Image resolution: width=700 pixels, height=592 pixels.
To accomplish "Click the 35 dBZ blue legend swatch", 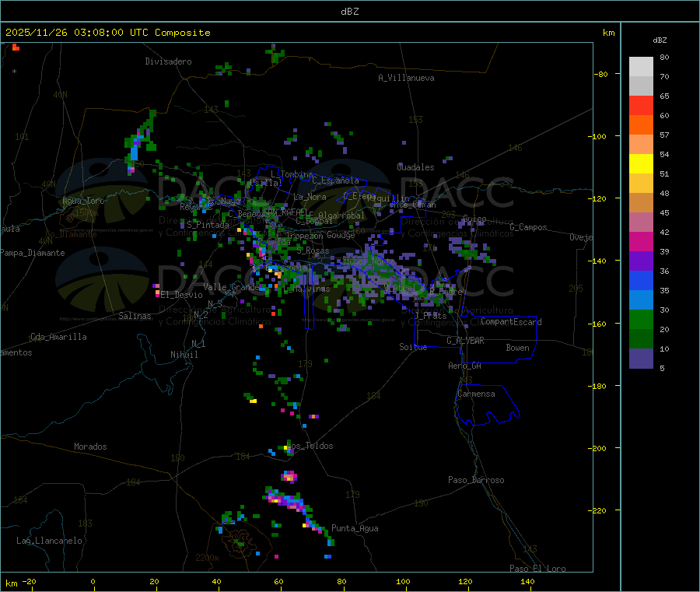I will pyautogui.click(x=641, y=300).
